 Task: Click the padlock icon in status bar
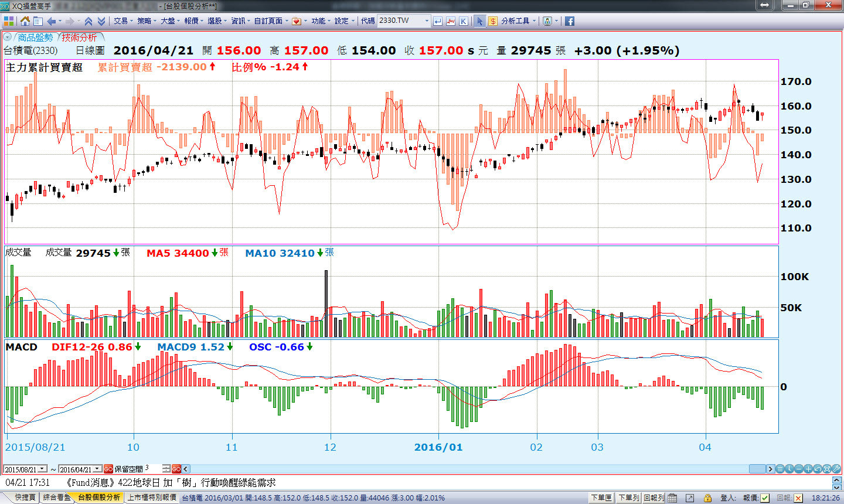pos(707,498)
